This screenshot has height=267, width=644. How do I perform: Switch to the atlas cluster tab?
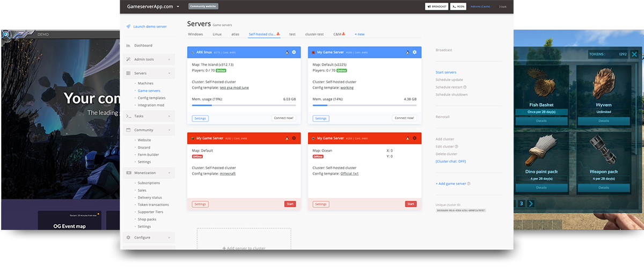pyautogui.click(x=235, y=34)
